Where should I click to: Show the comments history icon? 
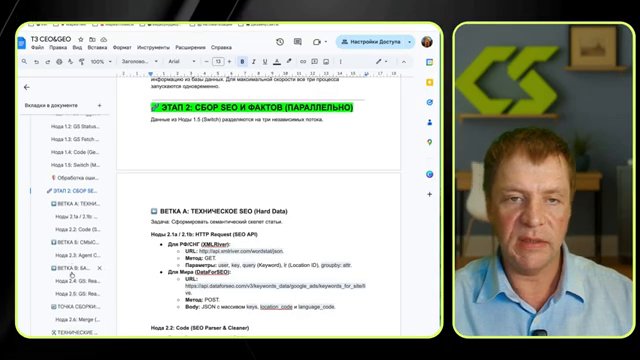298,42
